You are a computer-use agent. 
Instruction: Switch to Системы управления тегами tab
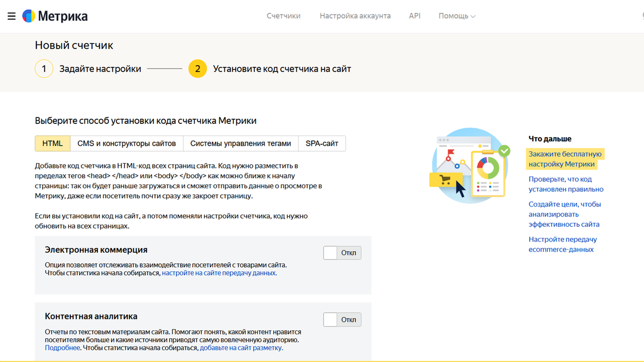click(240, 143)
